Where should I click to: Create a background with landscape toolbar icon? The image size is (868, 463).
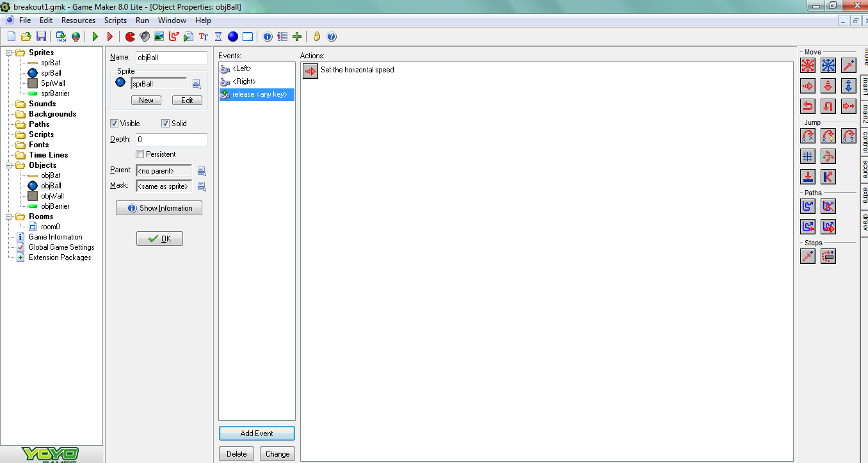click(x=159, y=37)
